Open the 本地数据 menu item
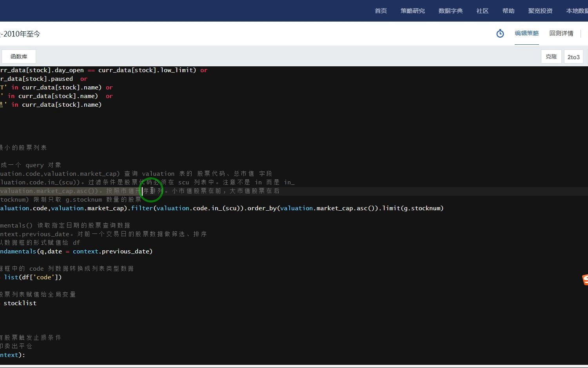This screenshot has width=588, height=368. click(x=577, y=11)
